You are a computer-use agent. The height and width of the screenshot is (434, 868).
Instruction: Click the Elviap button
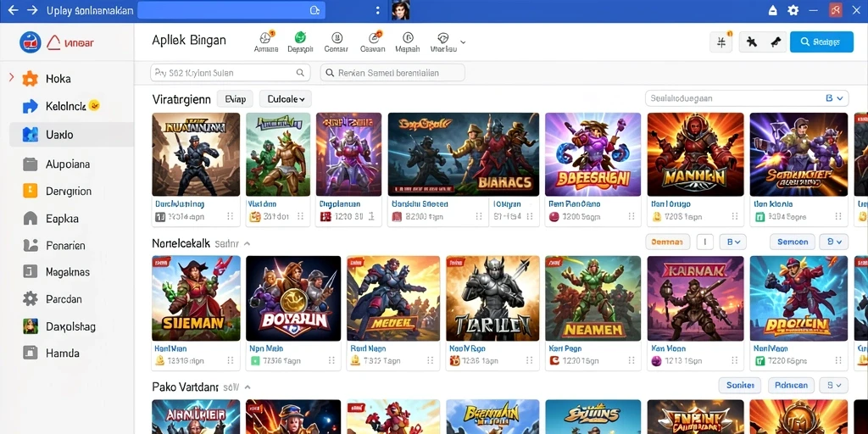(235, 99)
